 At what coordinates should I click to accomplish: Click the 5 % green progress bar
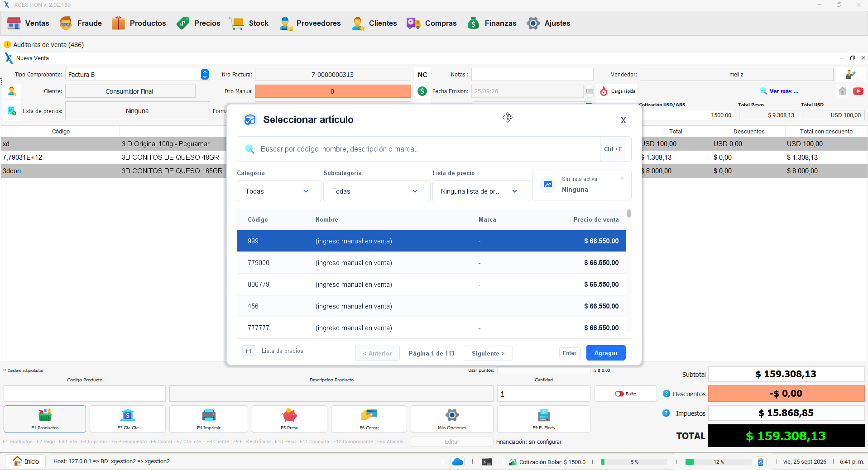coord(634,462)
